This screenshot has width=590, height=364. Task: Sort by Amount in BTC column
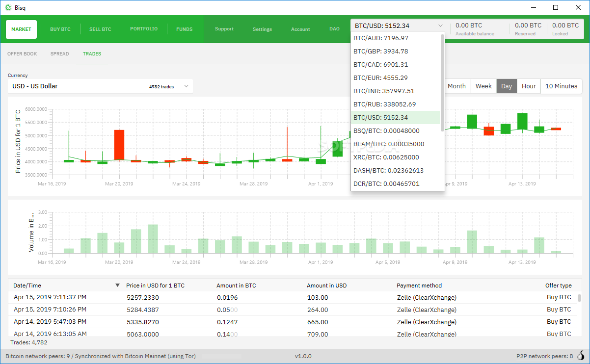(x=236, y=286)
